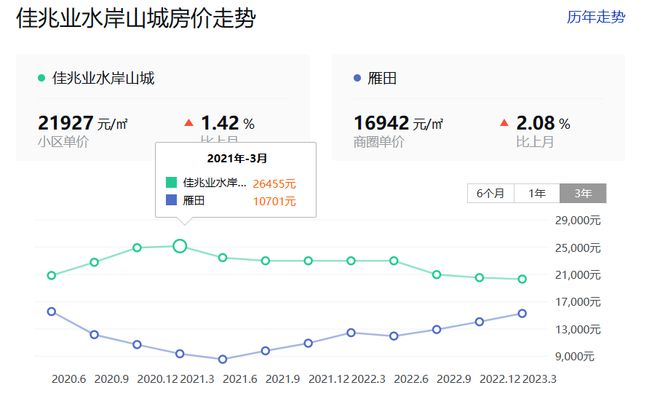The height and width of the screenshot is (396, 660).
Task: Click the blue square swatch in tooltip
Action: click(x=171, y=200)
